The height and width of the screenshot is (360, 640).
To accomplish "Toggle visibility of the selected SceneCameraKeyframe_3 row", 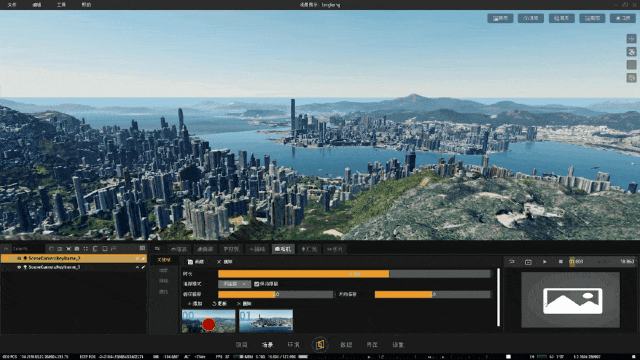I will coord(19,258).
